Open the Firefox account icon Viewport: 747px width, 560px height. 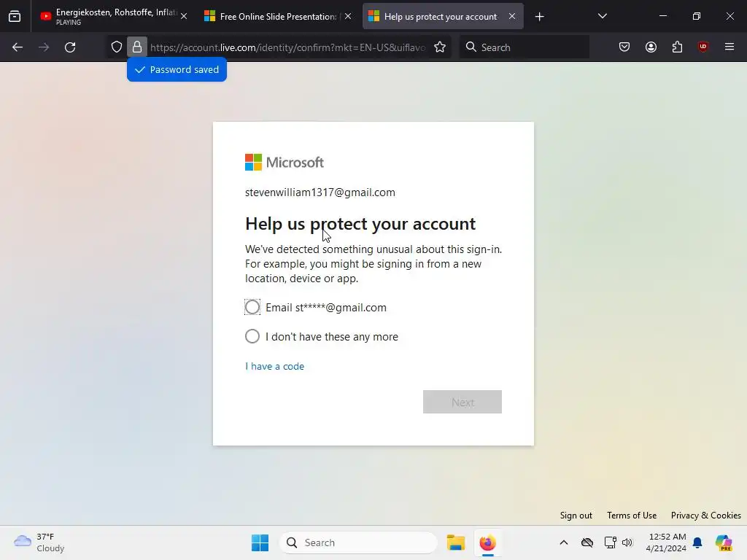coord(651,47)
